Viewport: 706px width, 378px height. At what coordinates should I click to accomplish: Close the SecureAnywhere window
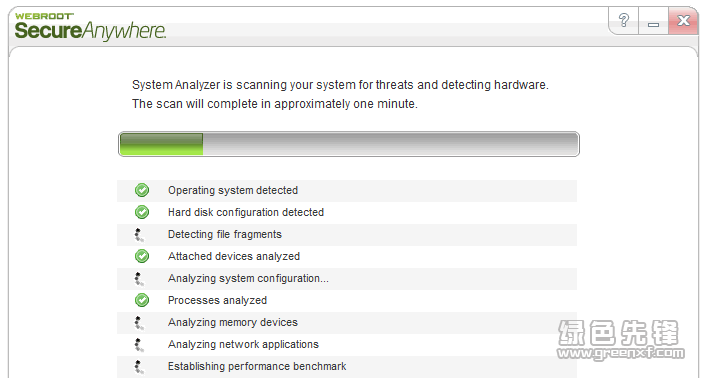coord(683,20)
